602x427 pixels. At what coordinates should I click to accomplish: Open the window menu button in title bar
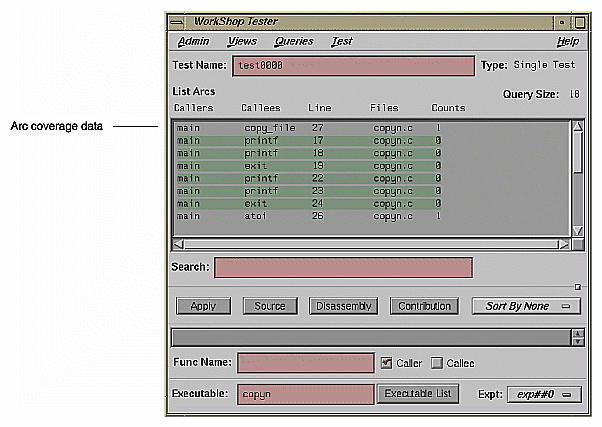pos(176,22)
